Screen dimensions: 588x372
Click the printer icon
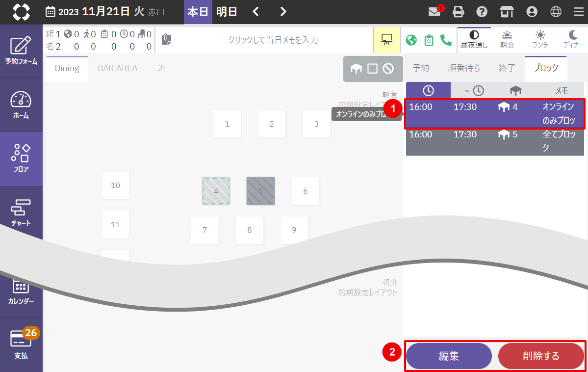click(x=458, y=12)
